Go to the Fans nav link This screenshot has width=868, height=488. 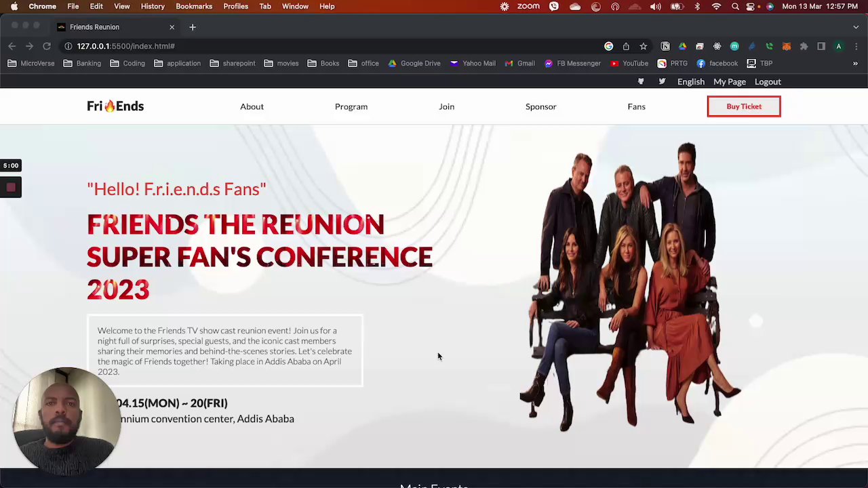click(636, 106)
